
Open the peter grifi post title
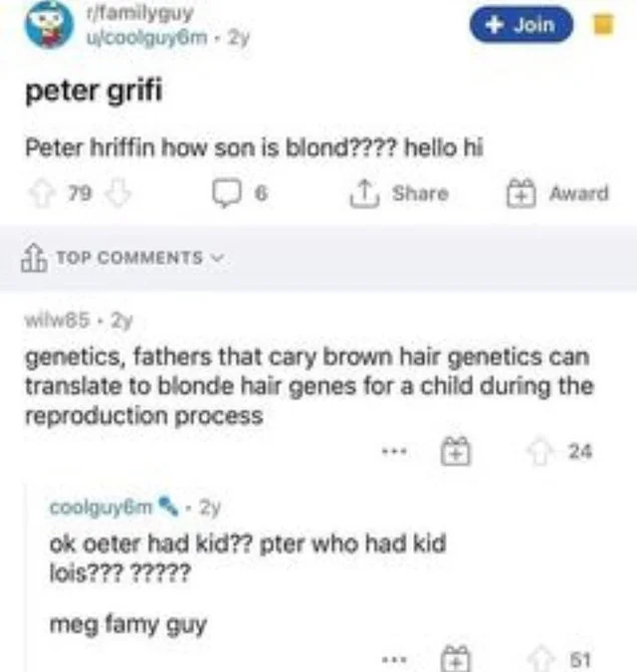coord(94,91)
